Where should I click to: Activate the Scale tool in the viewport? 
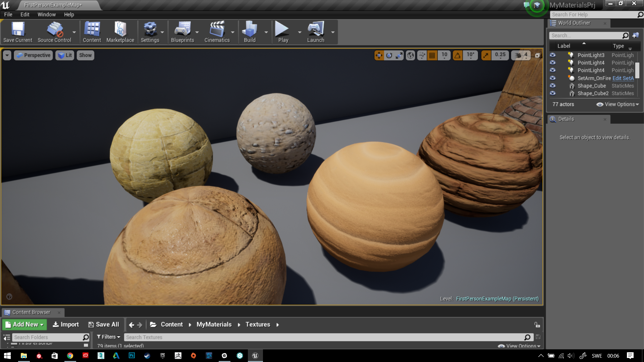tap(398, 56)
